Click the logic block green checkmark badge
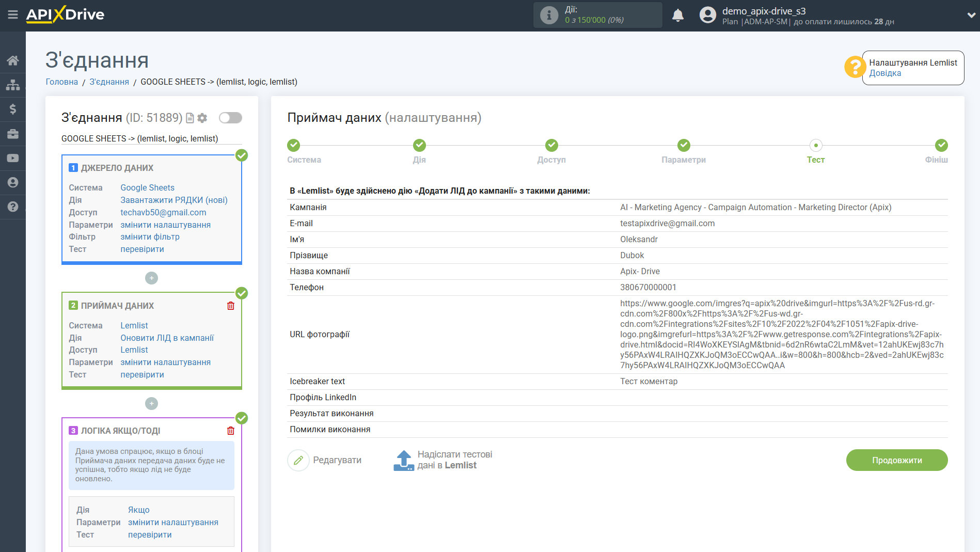Image resolution: width=980 pixels, height=552 pixels. click(242, 418)
